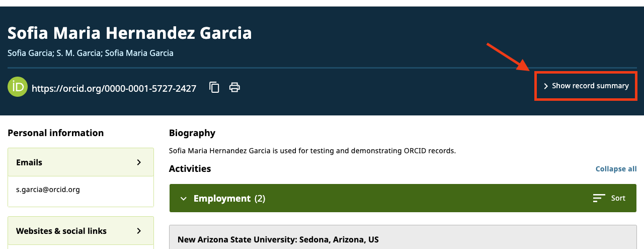Click the green ORCID iD logo
Screen dimensions: 644x249
pyautogui.click(x=18, y=87)
